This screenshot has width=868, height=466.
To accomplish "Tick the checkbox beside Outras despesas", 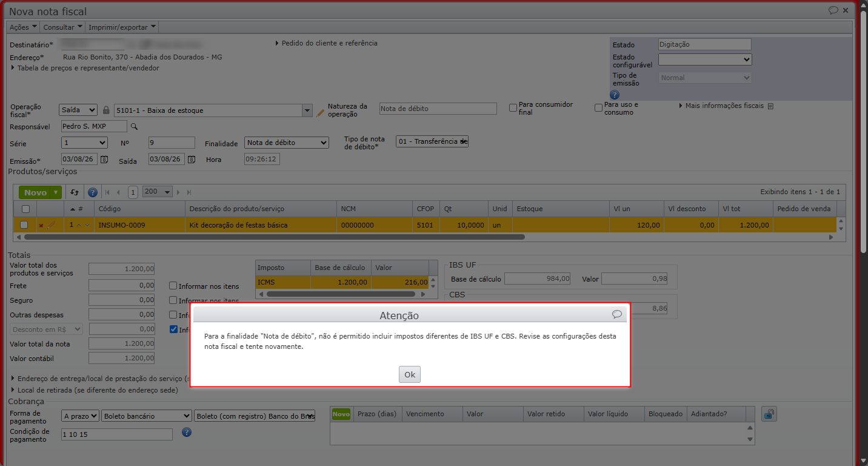I will (173, 315).
